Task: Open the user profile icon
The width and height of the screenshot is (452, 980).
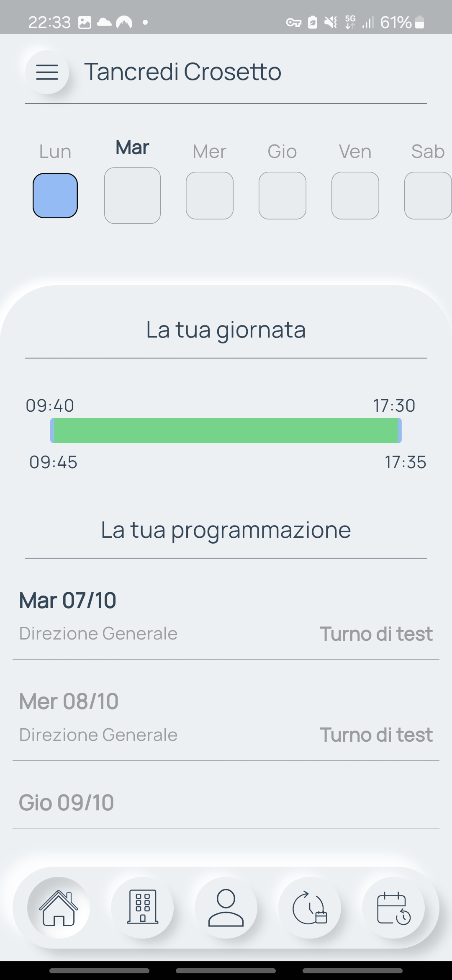Action: point(226,908)
